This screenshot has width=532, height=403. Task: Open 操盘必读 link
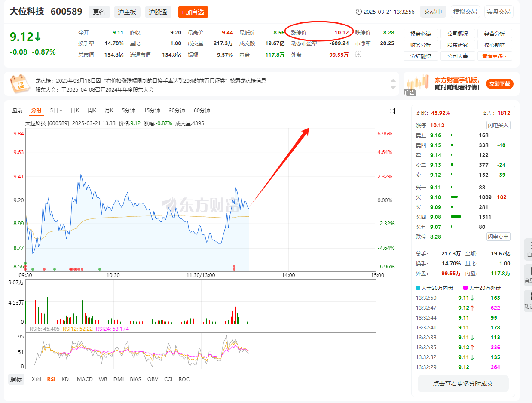point(421,34)
